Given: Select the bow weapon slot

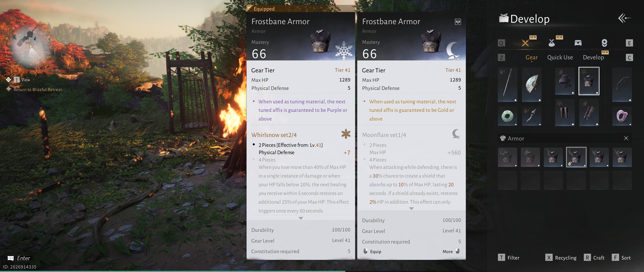Looking at the screenshot, I should (x=622, y=84).
